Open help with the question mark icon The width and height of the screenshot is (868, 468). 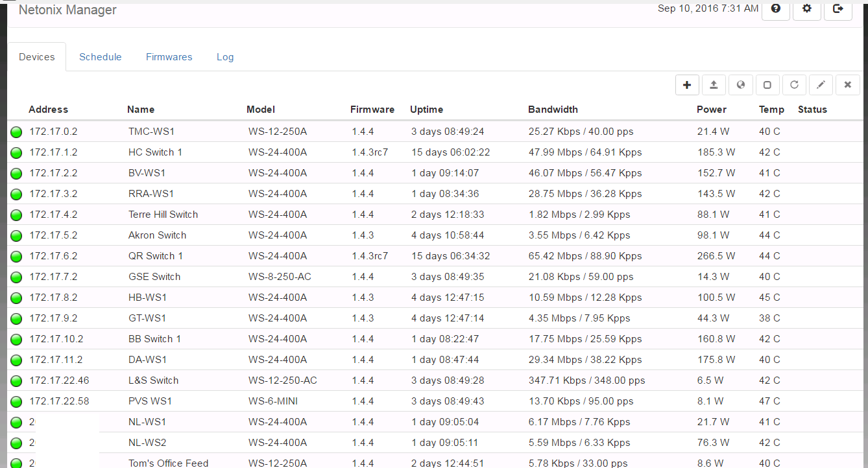point(775,9)
